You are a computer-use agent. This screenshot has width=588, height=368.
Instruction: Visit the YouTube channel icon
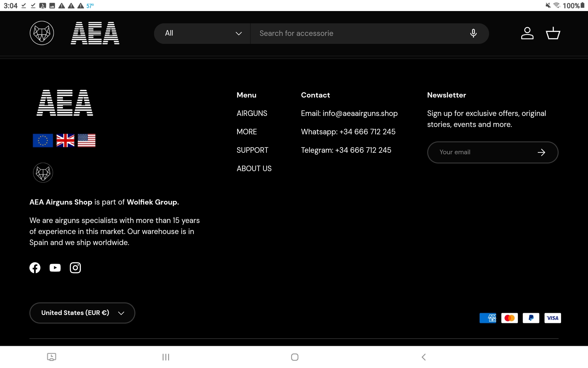coord(55,268)
